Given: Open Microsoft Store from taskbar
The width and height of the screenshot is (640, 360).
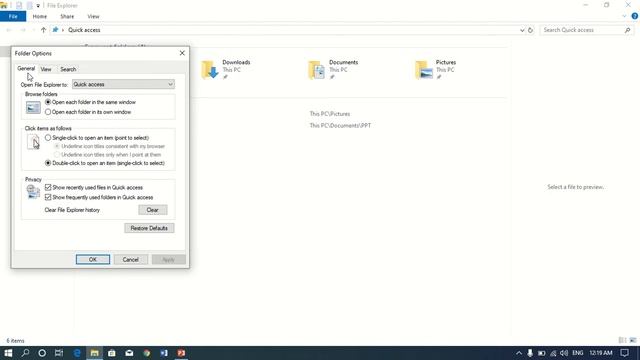Looking at the screenshot, I should pos(111,353).
